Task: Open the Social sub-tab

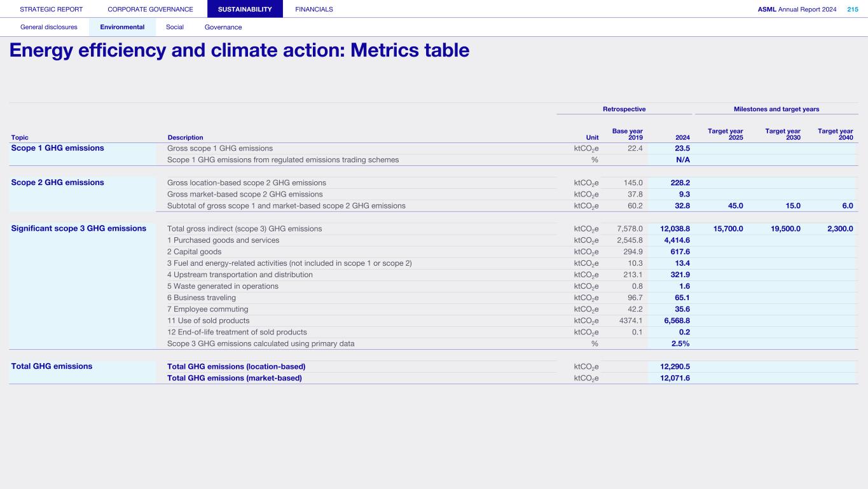Action: tap(175, 27)
